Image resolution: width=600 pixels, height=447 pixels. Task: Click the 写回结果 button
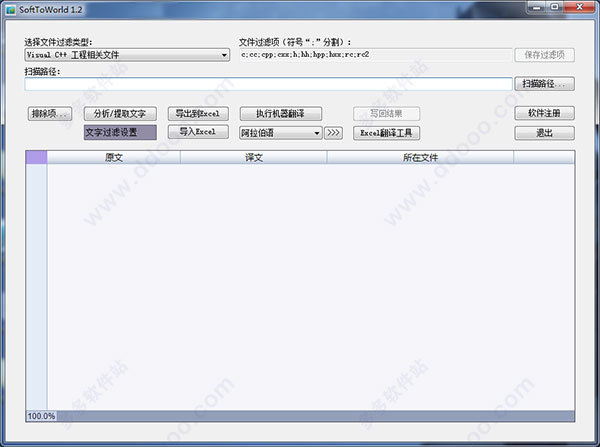(386, 114)
